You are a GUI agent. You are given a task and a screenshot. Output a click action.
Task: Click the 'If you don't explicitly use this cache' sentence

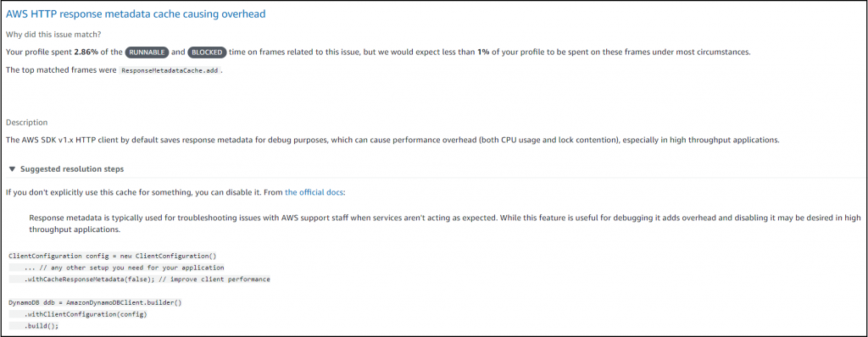point(175,192)
